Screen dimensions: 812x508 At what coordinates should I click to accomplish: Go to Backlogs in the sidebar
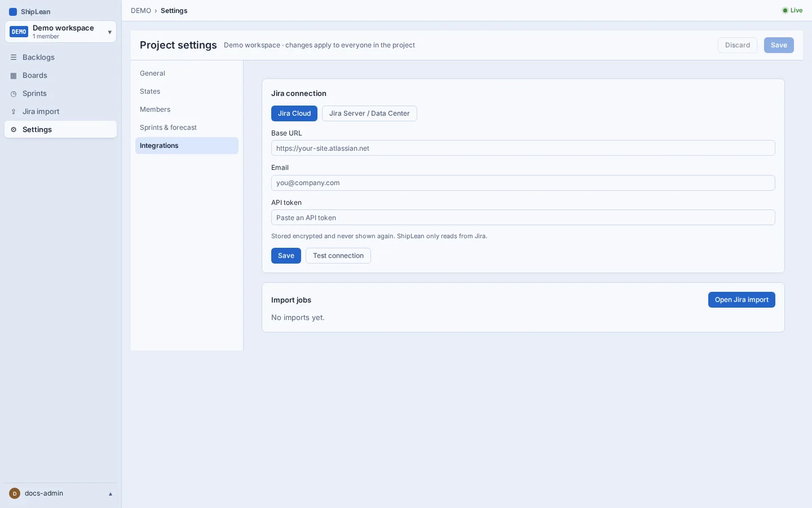60,58
